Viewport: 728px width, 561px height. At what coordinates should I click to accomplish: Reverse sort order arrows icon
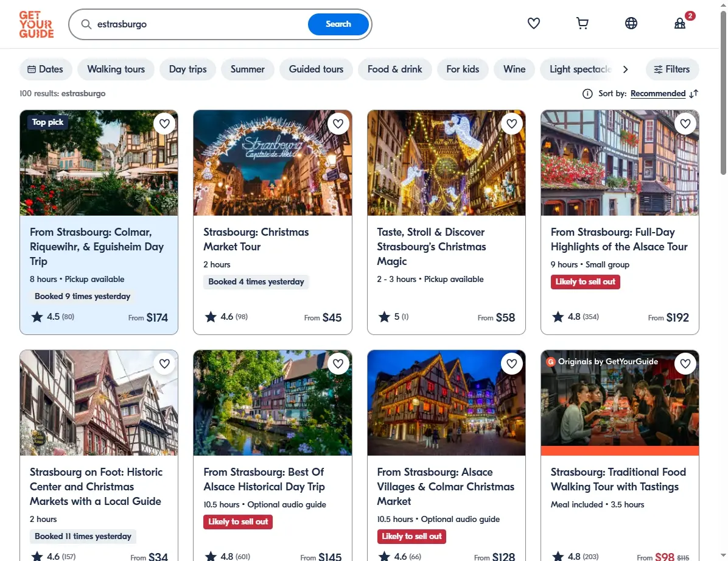(694, 94)
